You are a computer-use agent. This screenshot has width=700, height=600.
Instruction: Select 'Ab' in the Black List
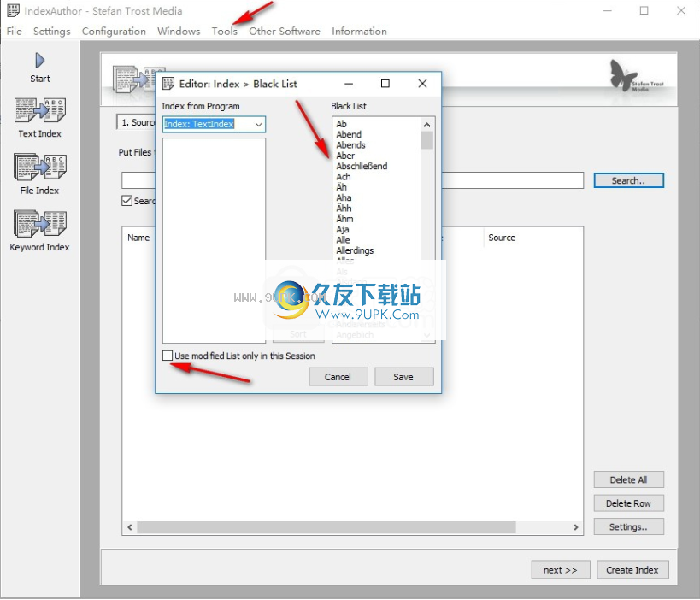(x=342, y=124)
